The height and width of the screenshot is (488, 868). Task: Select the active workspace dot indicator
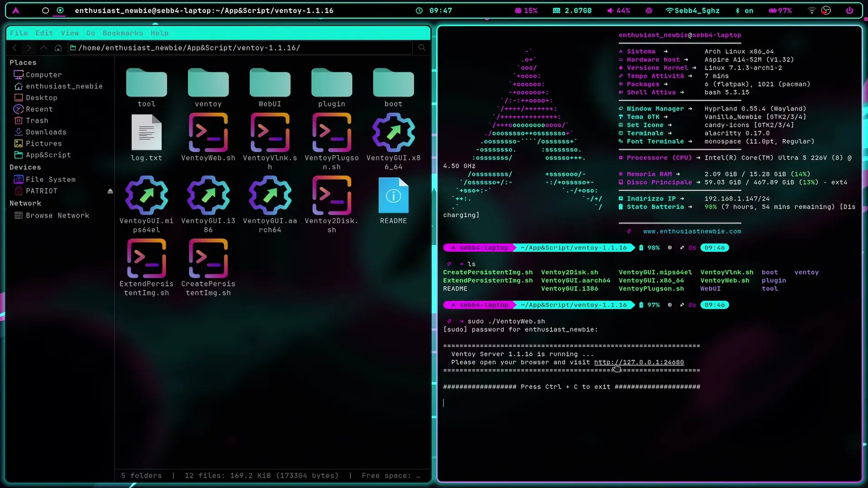coord(60,10)
